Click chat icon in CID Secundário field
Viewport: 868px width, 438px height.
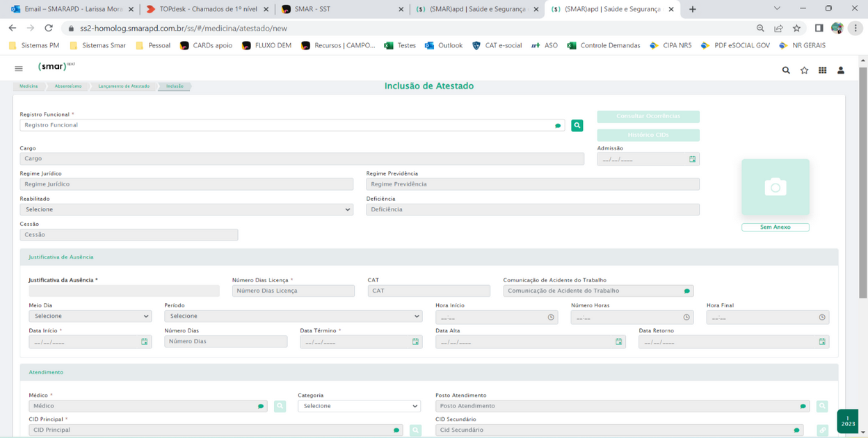coord(796,430)
